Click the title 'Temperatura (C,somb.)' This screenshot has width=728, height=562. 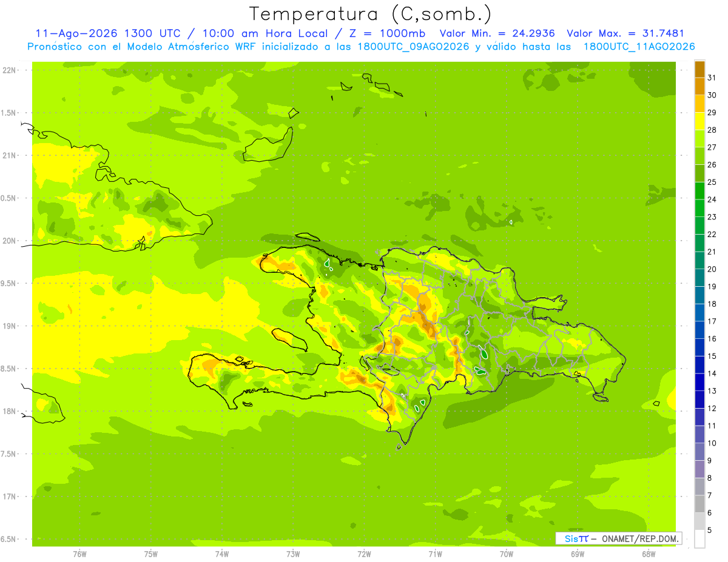pyautogui.click(x=371, y=14)
